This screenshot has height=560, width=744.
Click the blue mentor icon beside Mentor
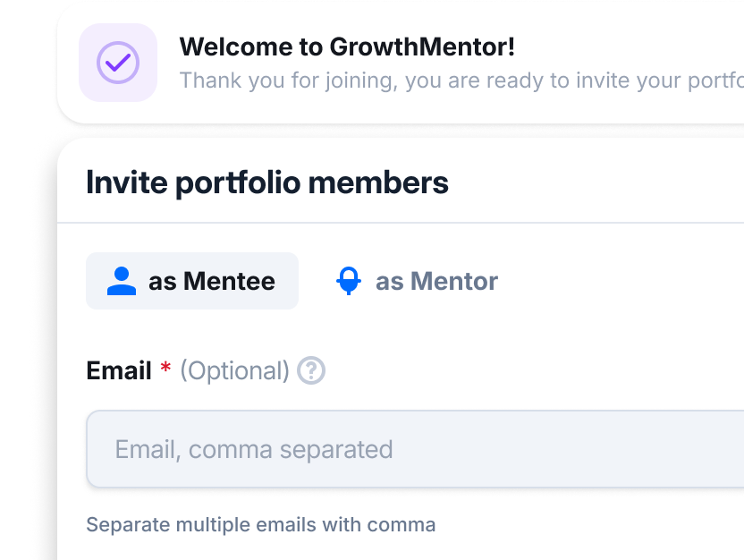pos(349,281)
